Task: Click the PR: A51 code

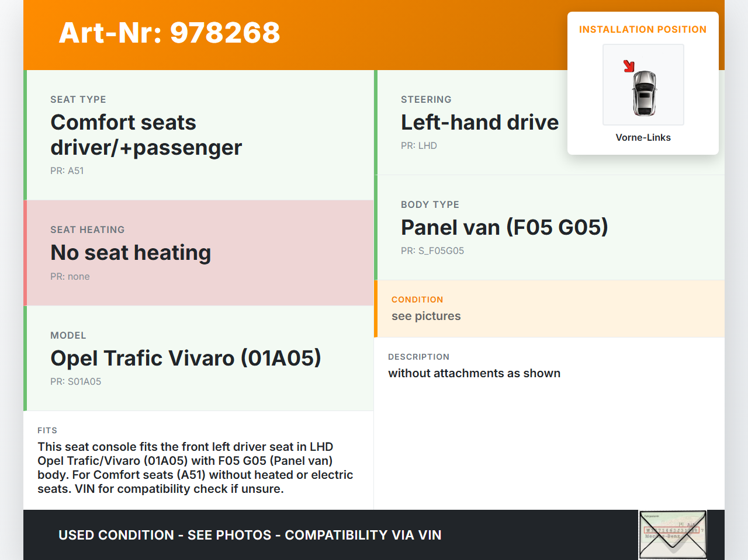Action: point(67,171)
